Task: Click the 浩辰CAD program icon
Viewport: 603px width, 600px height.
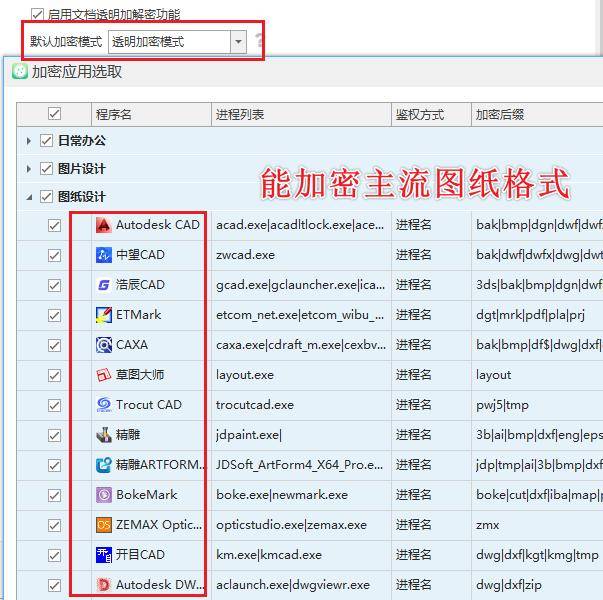Action: pos(103,285)
